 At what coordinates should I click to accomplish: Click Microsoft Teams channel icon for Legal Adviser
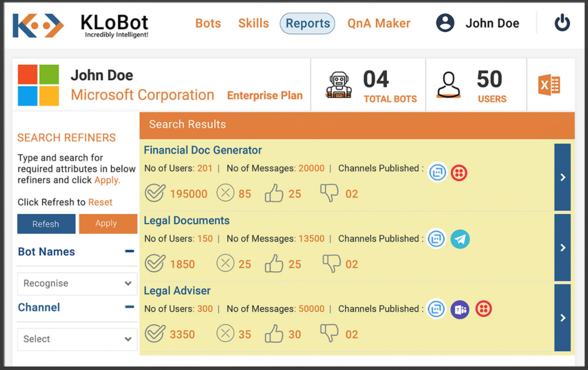pyautogui.click(x=460, y=309)
